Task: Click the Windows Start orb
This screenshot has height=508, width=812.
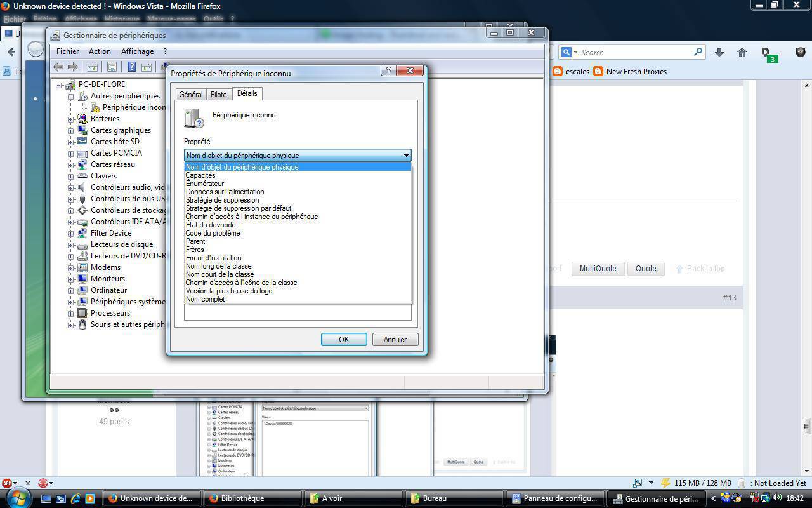Action: [17, 497]
